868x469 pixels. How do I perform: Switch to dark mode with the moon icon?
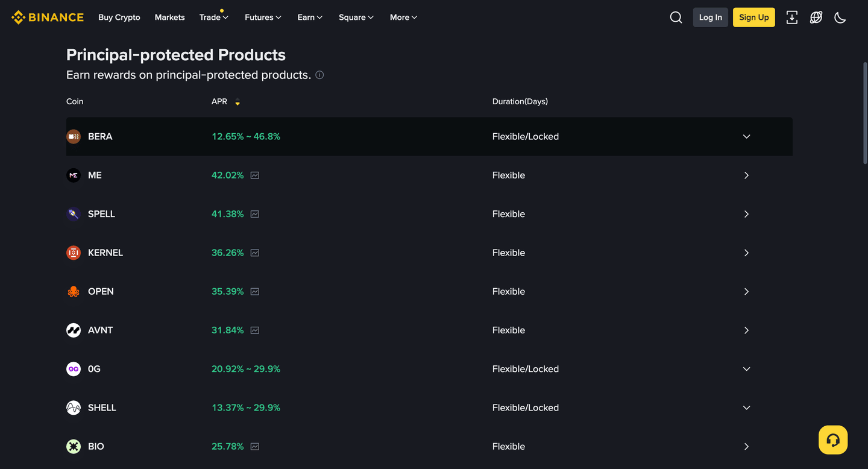click(840, 17)
